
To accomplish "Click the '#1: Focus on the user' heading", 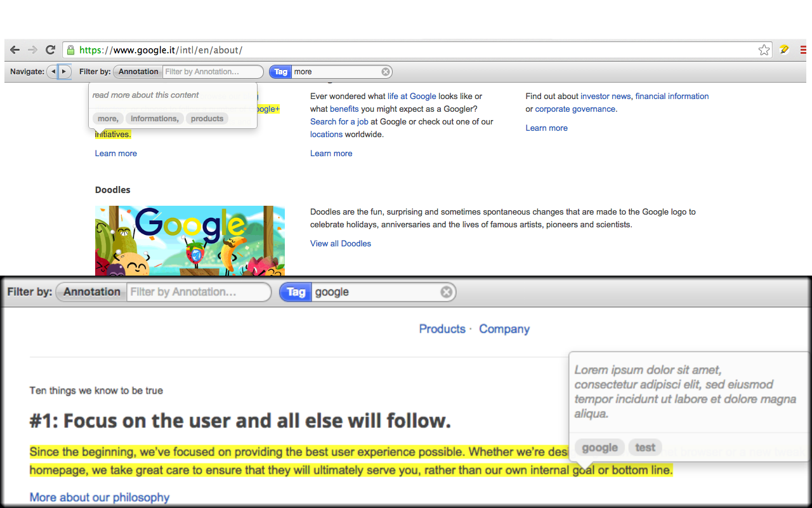I will [240, 420].
